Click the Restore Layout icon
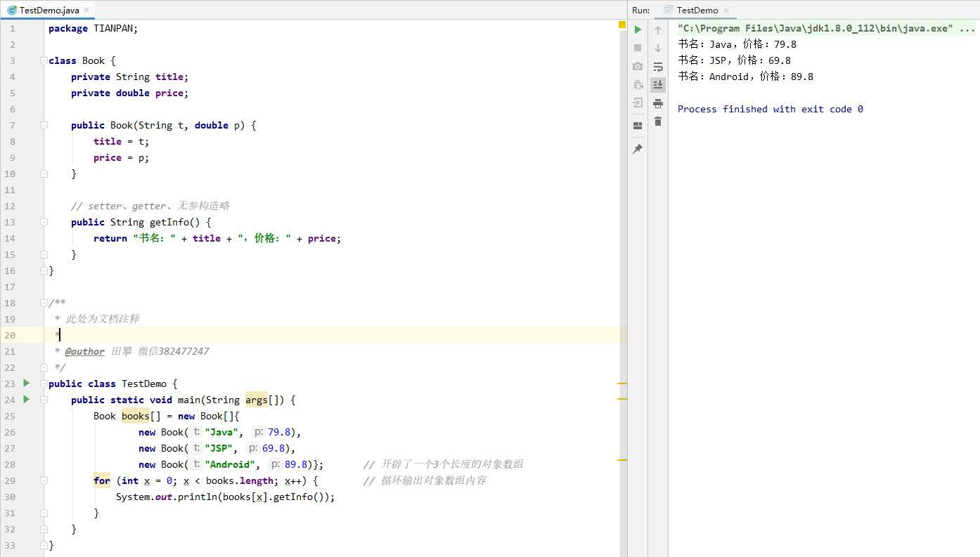 pyautogui.click(x=638, y=126)
